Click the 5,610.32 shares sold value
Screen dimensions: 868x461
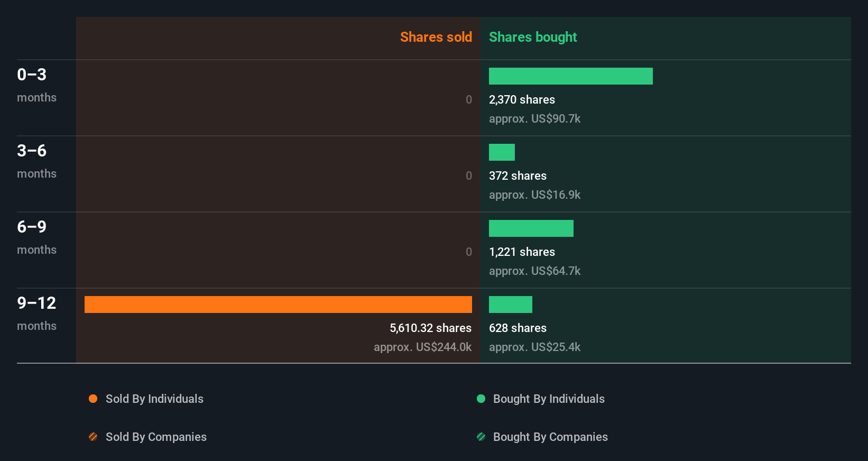click(x=430, y=328)
